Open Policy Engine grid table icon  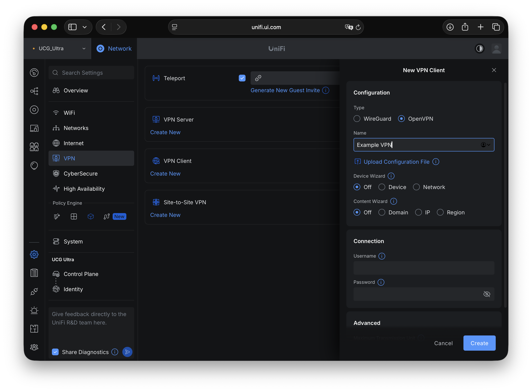click(74, 216)
